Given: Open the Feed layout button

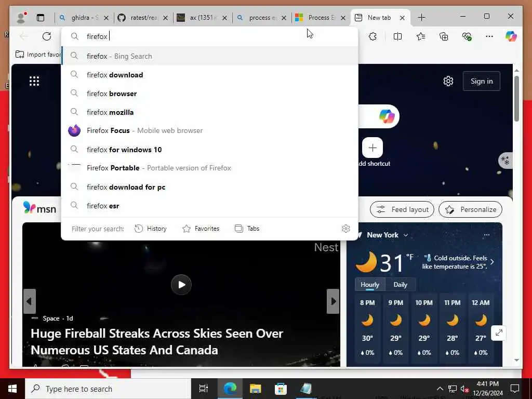Looking at the screenshot, I should [403, 209].
